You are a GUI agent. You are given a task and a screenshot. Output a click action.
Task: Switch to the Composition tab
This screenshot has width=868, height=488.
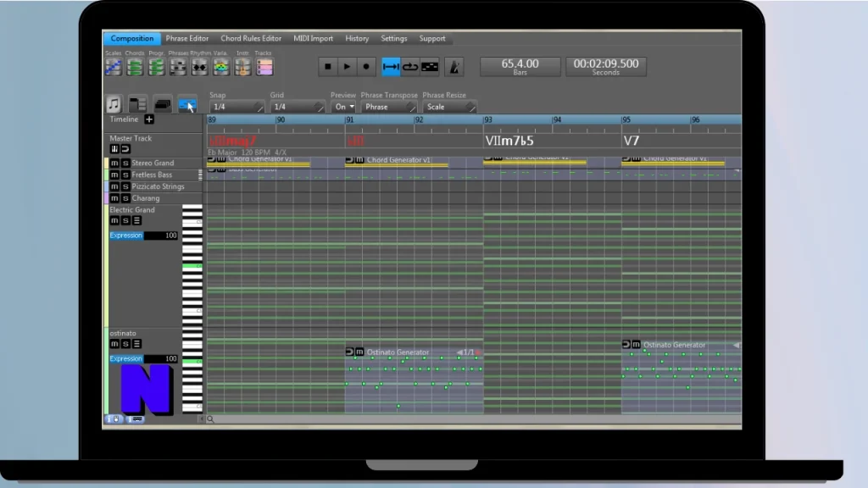(x=131, y=38)
